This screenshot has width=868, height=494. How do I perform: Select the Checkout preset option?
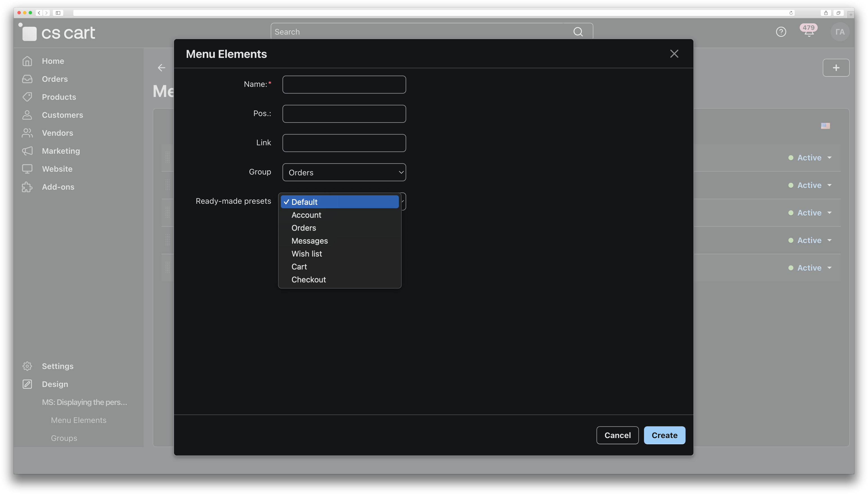(308, 280)
